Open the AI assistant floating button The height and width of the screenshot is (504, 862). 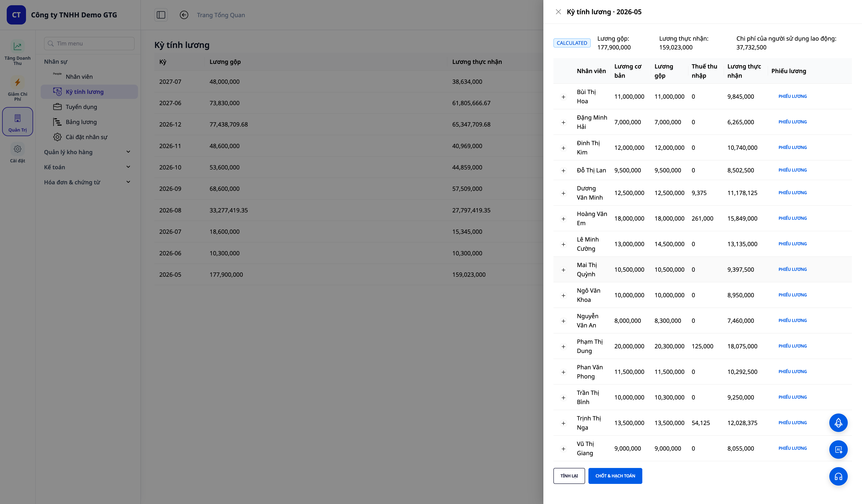838,450
